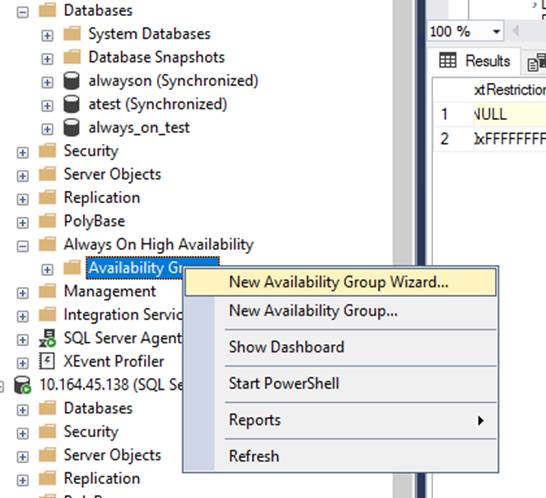546x498 pixels.
Task: Collapse the top Databases folder node
Action: (x=23, y=12)
